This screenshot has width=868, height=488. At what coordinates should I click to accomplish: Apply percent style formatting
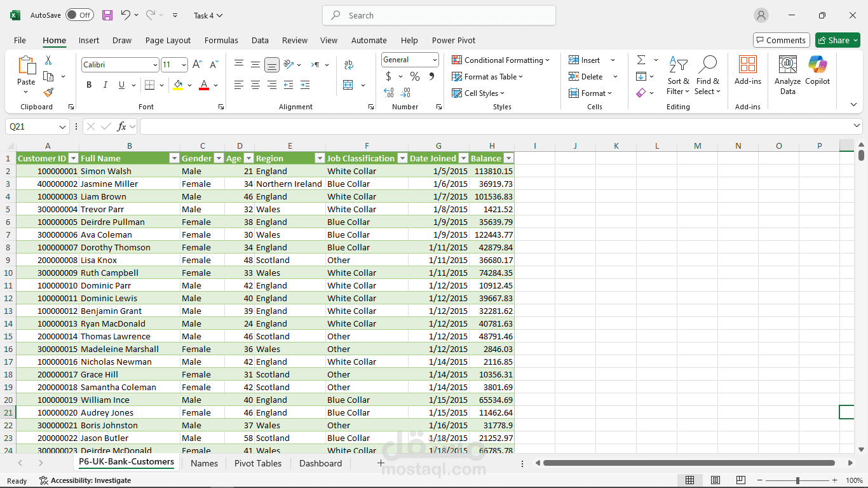pyautogui.click(x=415, y=77)
